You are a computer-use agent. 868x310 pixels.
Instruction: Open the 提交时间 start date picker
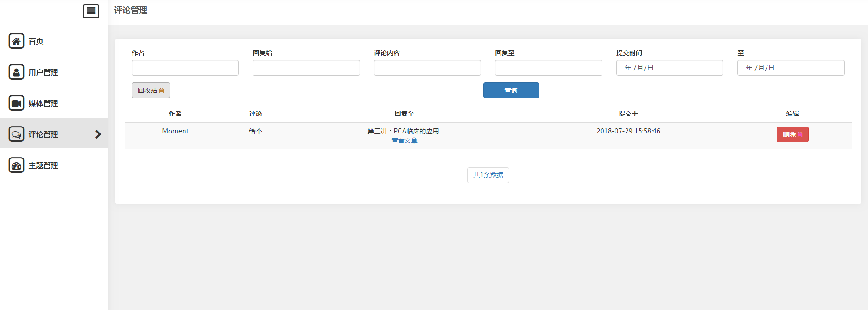click(x=669, y=68)
